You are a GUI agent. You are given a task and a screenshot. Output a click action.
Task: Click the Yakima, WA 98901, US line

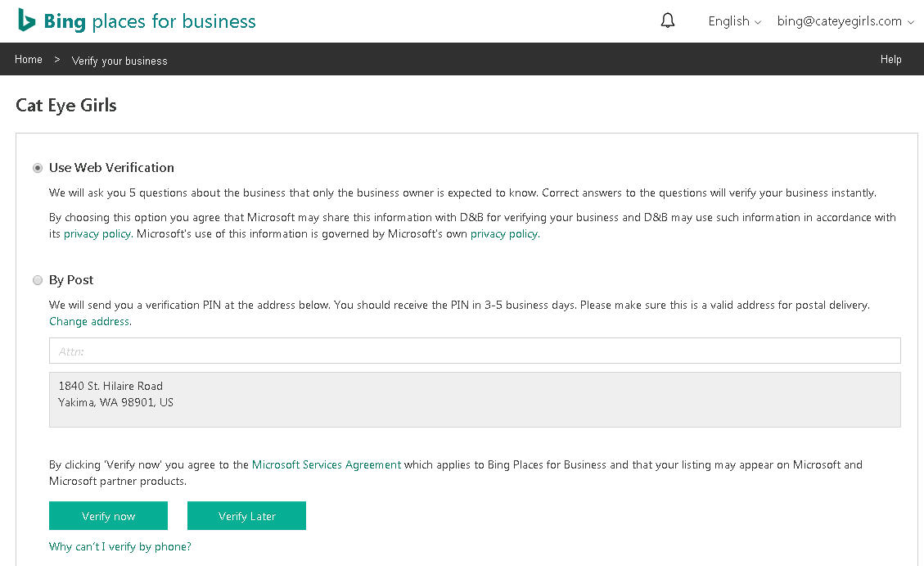pos(115,403)
